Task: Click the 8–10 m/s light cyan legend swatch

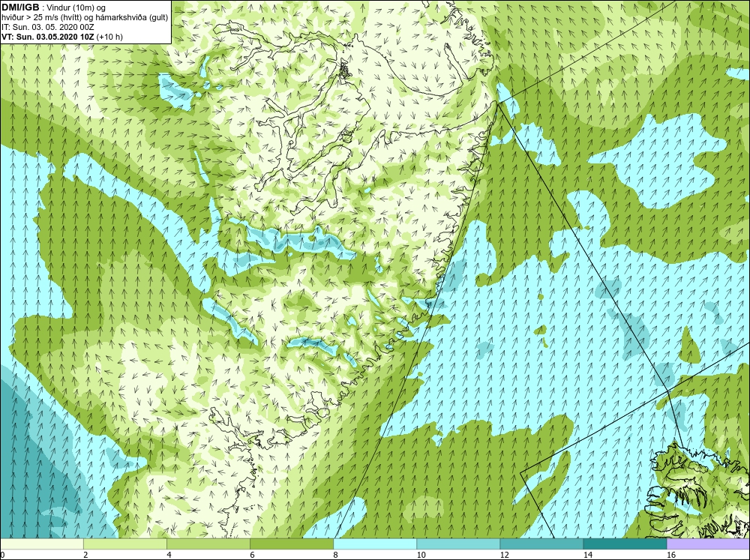Action: point(375,544)
